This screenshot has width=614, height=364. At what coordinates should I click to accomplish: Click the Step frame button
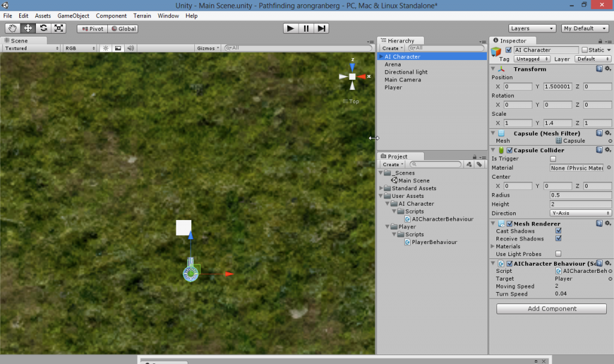321,28
